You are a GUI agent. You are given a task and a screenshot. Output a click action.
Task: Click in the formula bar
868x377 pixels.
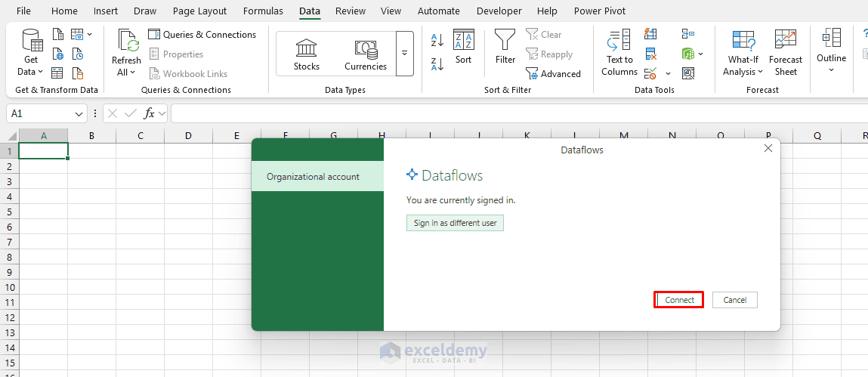point(519,113)
